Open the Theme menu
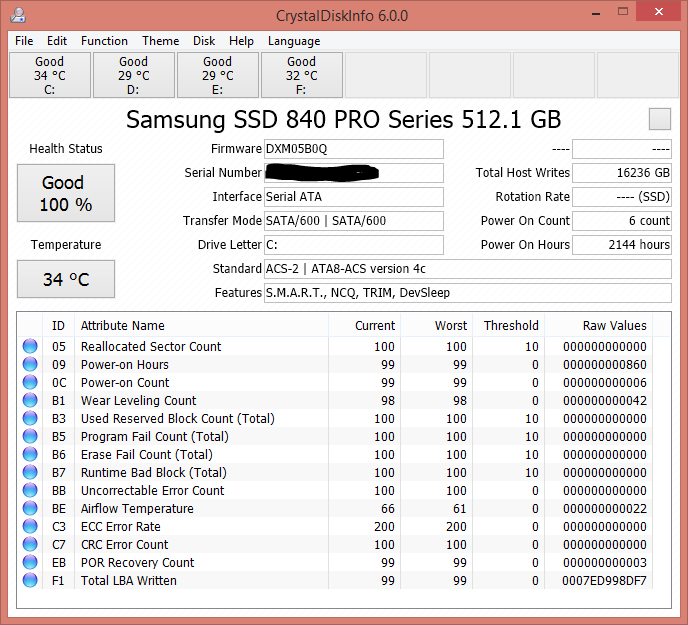Viewport: 688px width, 625px height. (160, 41)
